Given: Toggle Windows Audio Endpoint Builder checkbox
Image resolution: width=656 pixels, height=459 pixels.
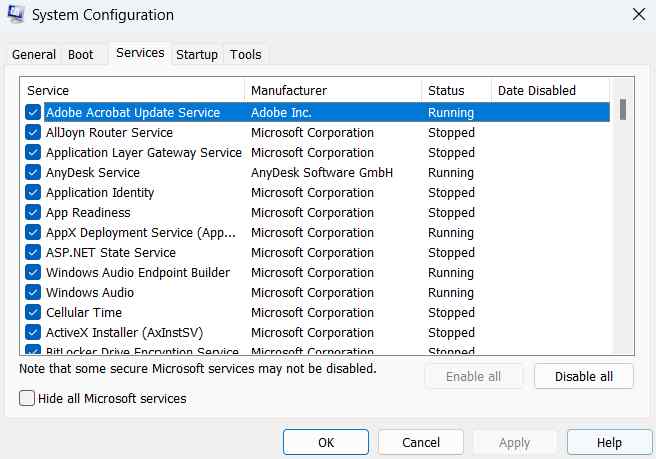Looking at the screenshot, I should click(33, 272).
